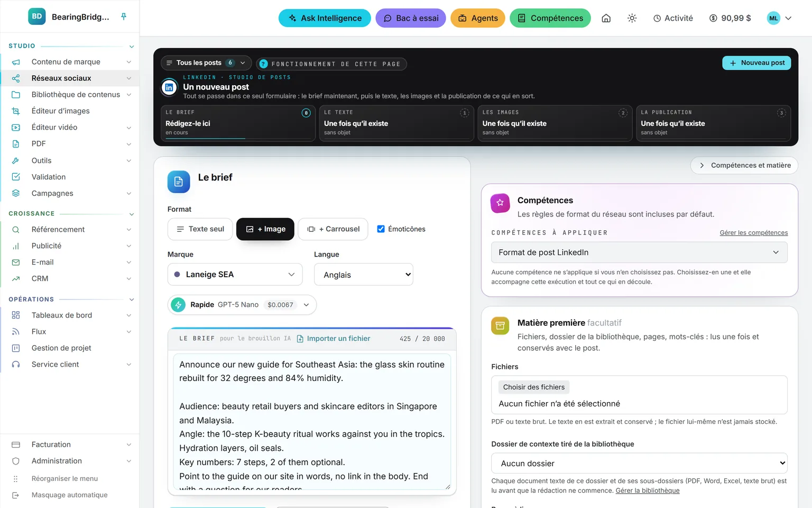The height and width of the screenshot is (508, 812).
Task: Click the Choisir des fichiers button
Action: tap(534, 387)
